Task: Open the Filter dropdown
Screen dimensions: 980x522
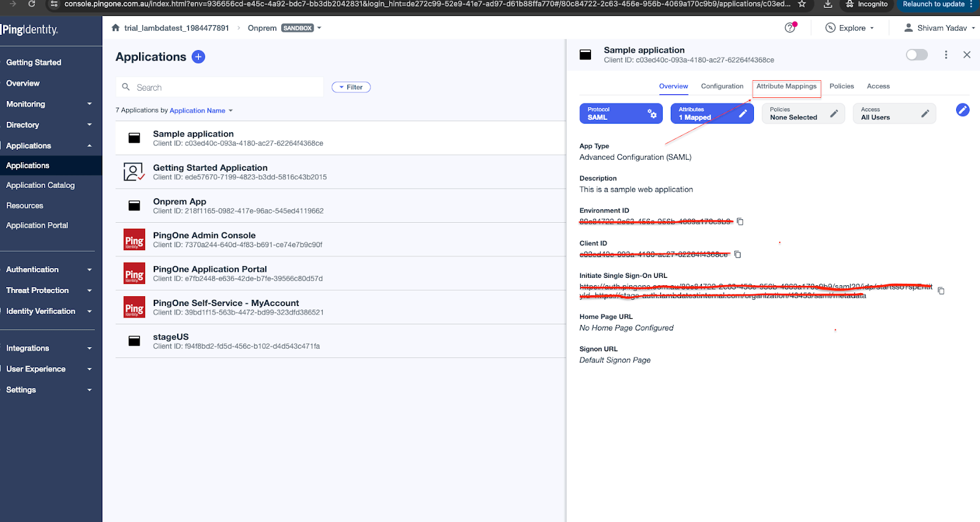Action: 351,87
